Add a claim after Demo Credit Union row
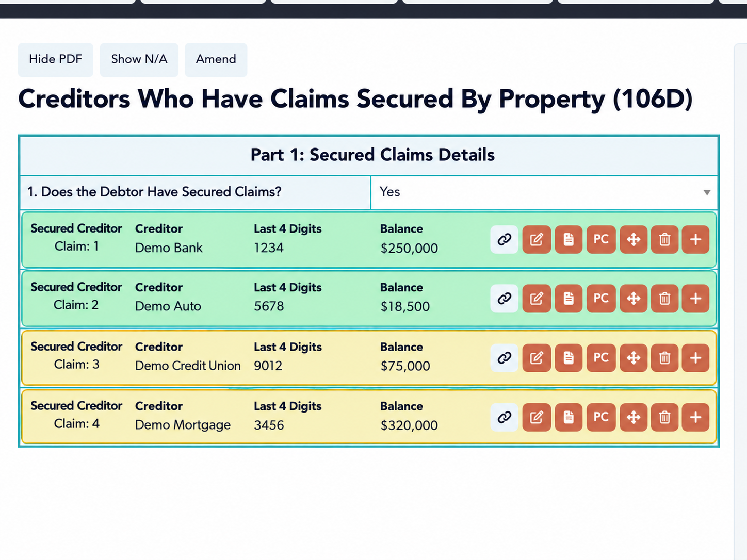The height and width of the screenshot is (560, 747). pos(695,358)
